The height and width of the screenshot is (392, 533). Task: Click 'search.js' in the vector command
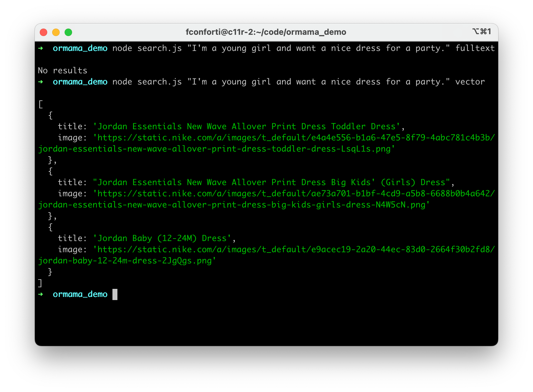160,82
